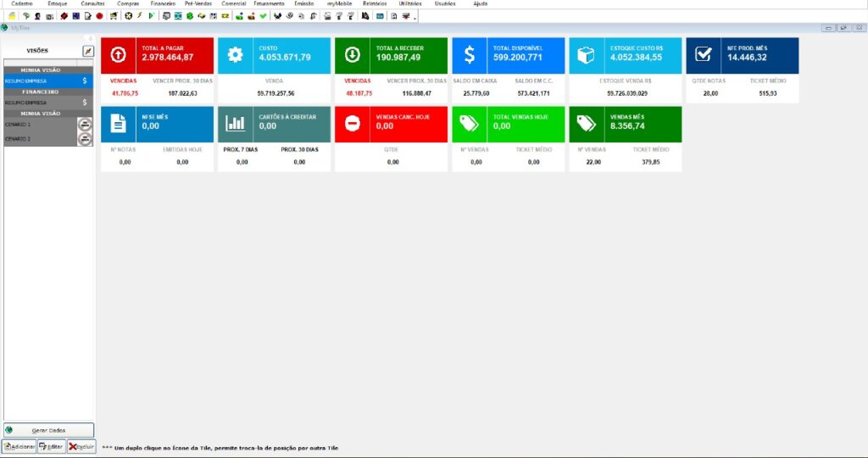Open the Financeiro menu
This screenshot has width=868, height=458.
(163, 4)
